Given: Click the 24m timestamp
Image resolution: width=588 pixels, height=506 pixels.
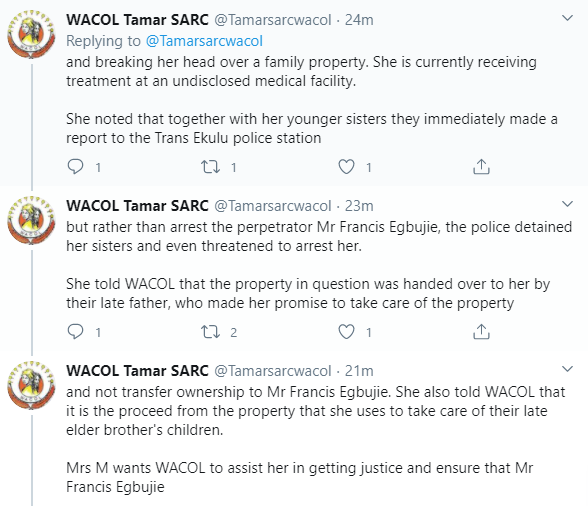Looking at the screenshot, I should [359, 20].
